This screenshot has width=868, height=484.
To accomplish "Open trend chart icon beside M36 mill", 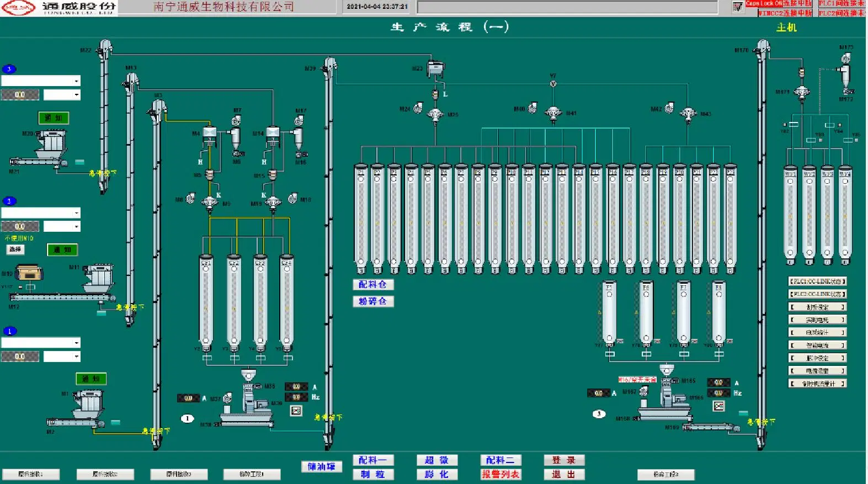I will tap(296, 411).
